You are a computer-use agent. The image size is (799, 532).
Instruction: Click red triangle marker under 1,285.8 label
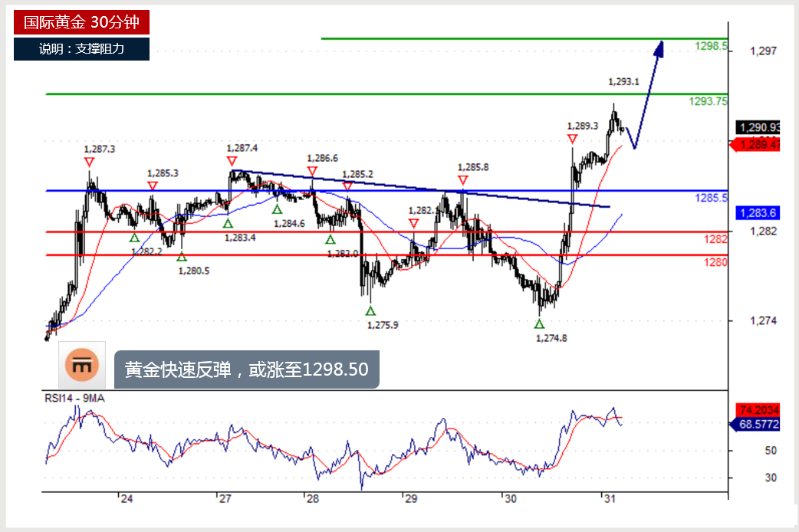(462, 180)
